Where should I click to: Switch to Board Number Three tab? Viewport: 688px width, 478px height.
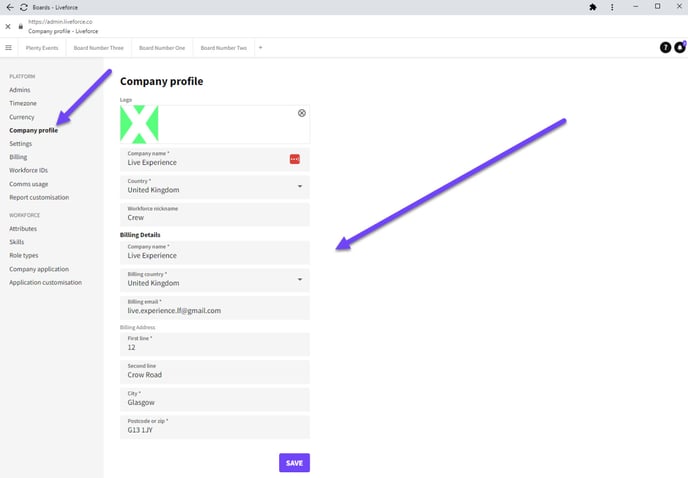(x=98, y=48)
